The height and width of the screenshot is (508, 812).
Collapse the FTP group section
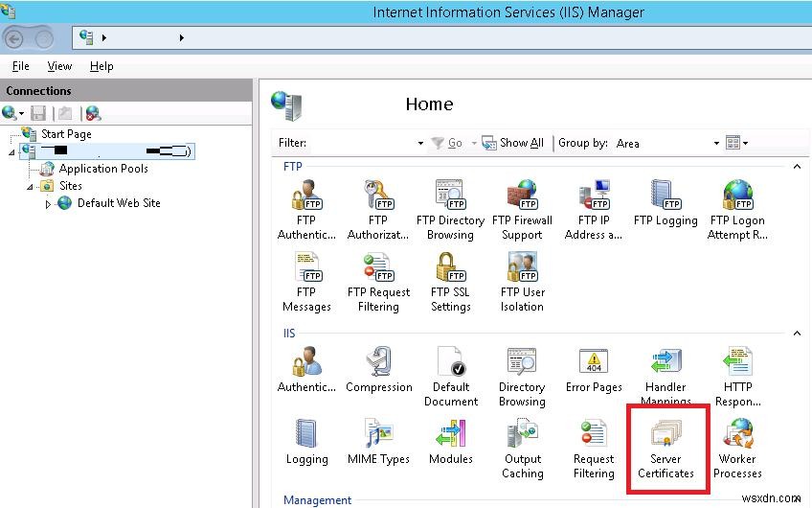[x=797, y=167]
